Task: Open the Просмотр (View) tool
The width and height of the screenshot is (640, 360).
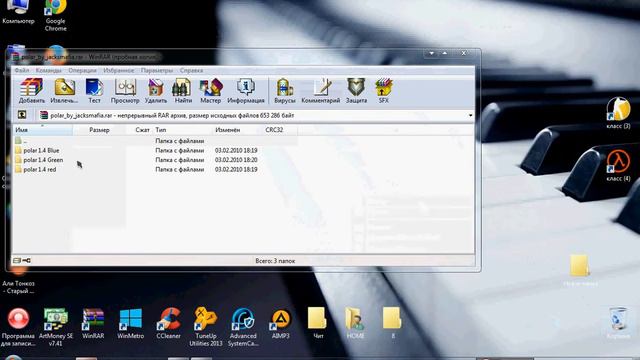Action: 125,90
